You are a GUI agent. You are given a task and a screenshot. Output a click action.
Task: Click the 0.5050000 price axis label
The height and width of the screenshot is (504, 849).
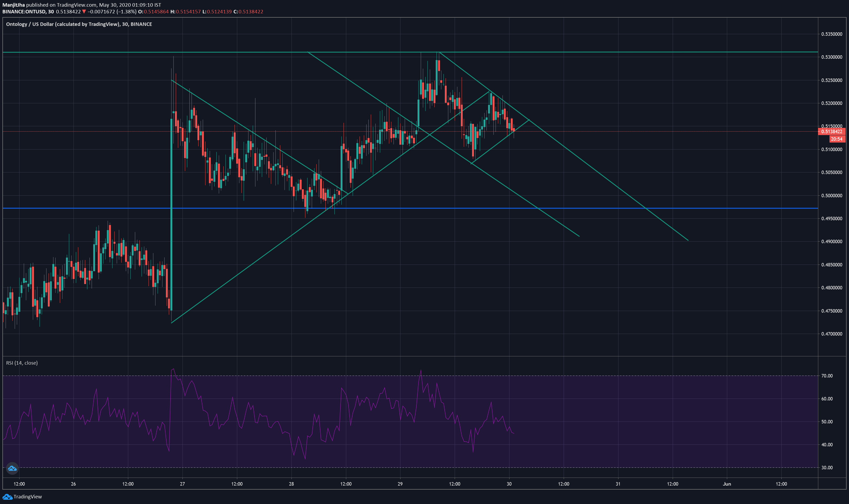(832, 172)
